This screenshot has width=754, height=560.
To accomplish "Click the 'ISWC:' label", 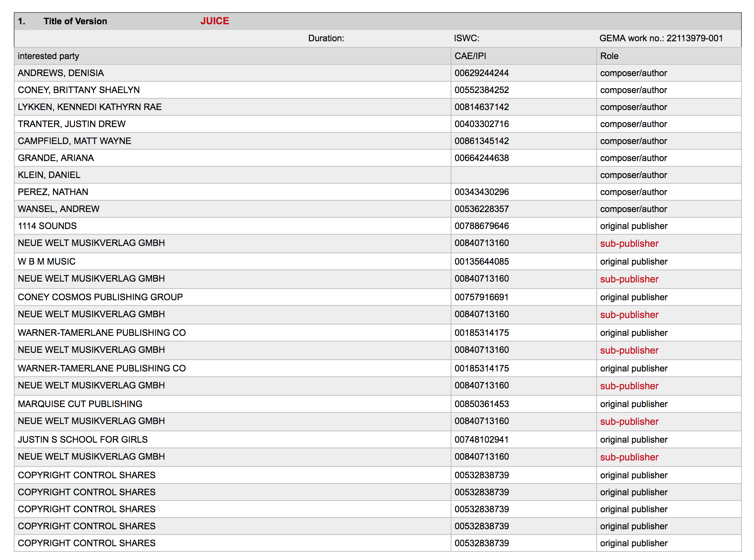I will (x=466, y=38).
